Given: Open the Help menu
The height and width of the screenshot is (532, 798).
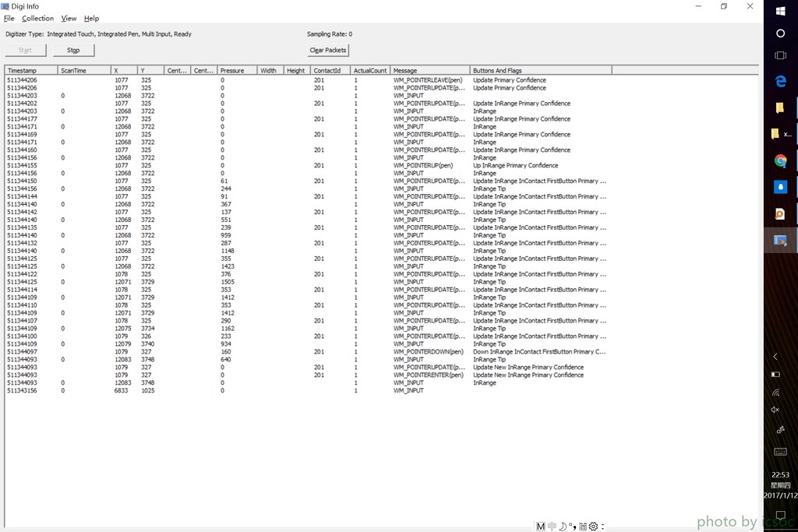Looking at the screenshot, I should click(92, 19).
